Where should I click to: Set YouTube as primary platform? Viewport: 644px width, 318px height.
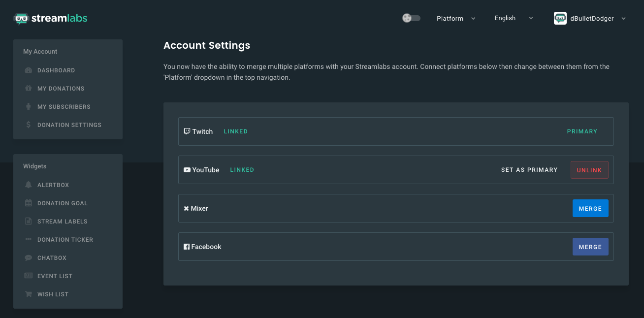pos(529,170)
